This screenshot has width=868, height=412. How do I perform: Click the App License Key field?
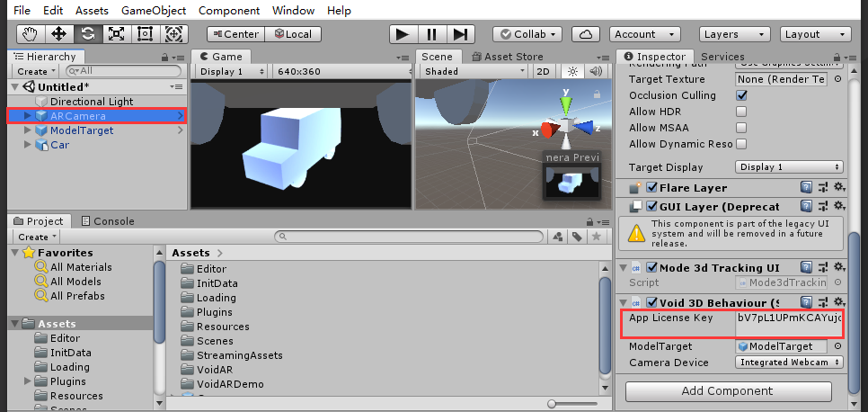[788, 318]
